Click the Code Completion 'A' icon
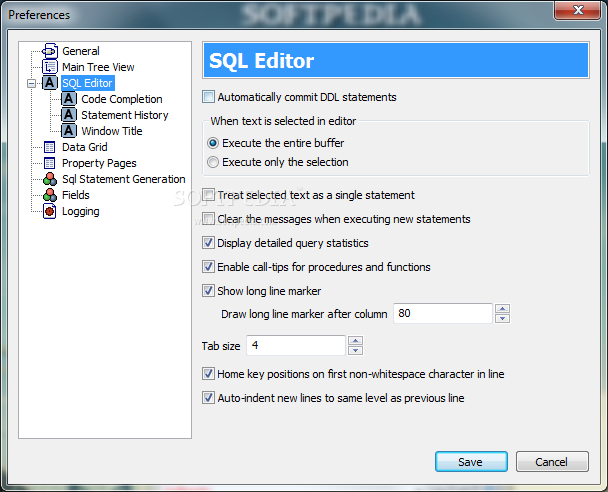Screen dimensions: 608x492 (x=69, y=99)
